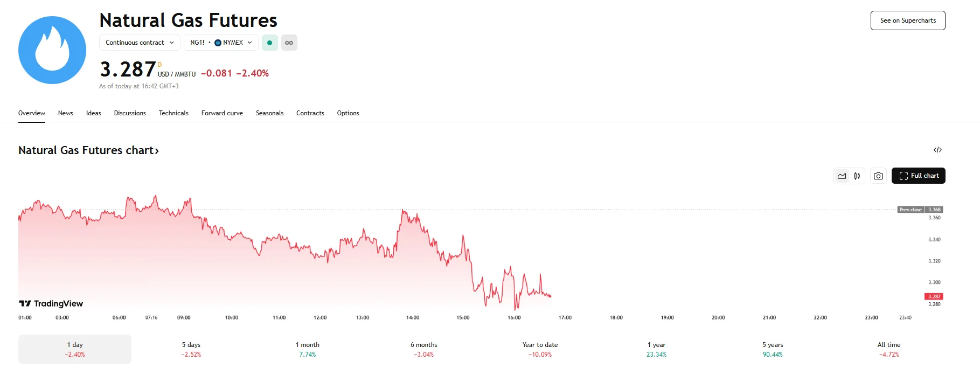Click the green market open status indicator
This screenshot has height=368, width=980.
point(269,43)
